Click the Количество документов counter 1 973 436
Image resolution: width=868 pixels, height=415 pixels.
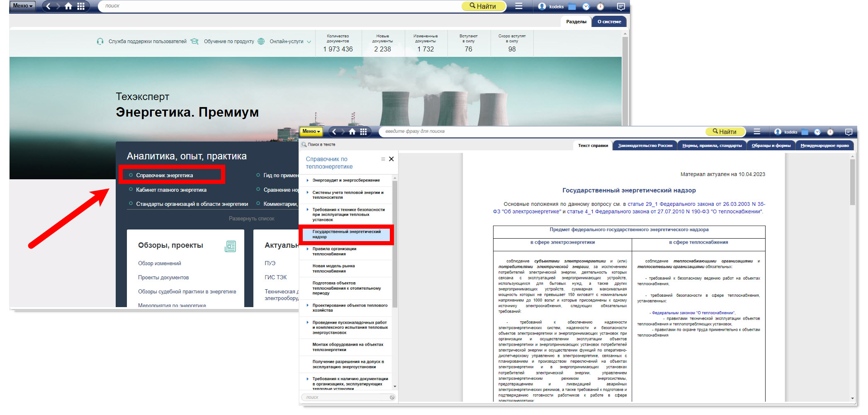(x=338, y=44)
